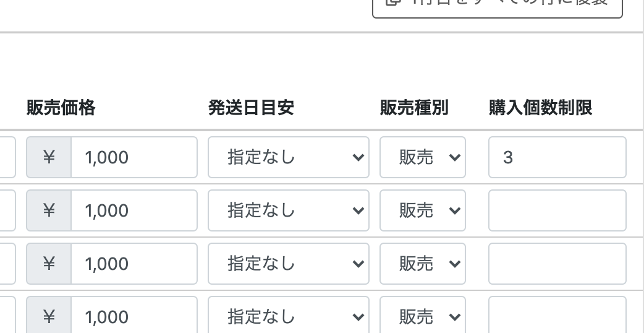Select the third row 購入個数制限 input
This screenshot has height=333, width=644.
[x=557, y=264]
